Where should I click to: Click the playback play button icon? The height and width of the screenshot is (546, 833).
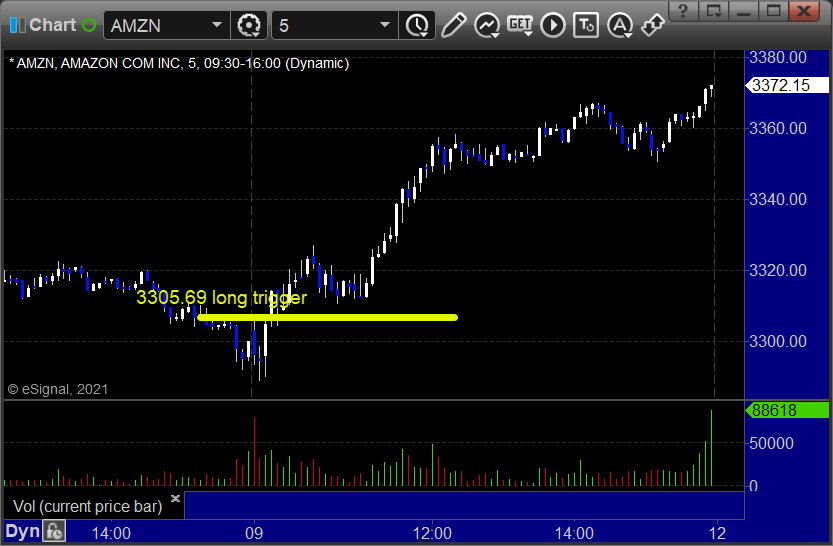(553, 25)
